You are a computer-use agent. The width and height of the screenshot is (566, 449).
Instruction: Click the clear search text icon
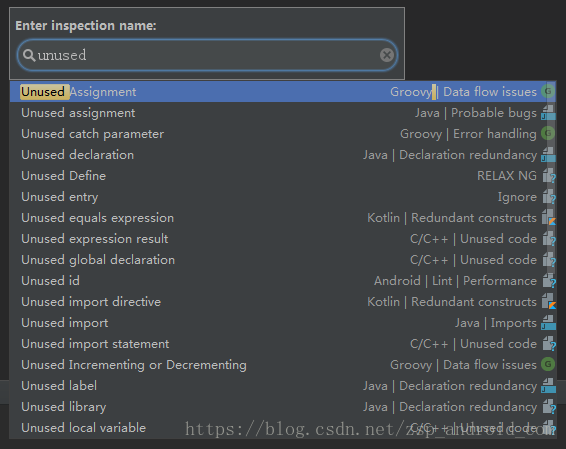pos(387,55)
